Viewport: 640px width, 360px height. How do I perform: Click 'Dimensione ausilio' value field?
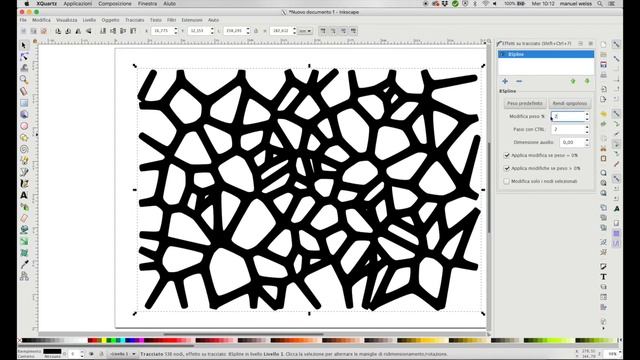(571, 142)
